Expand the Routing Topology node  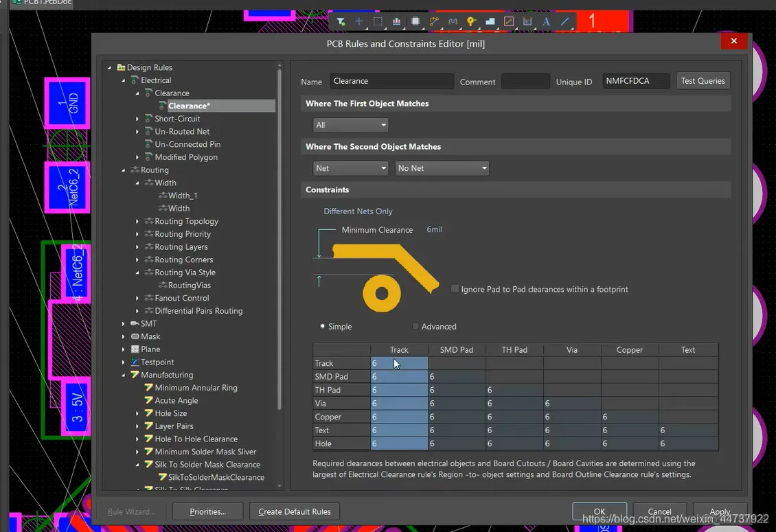click(137, 221)
